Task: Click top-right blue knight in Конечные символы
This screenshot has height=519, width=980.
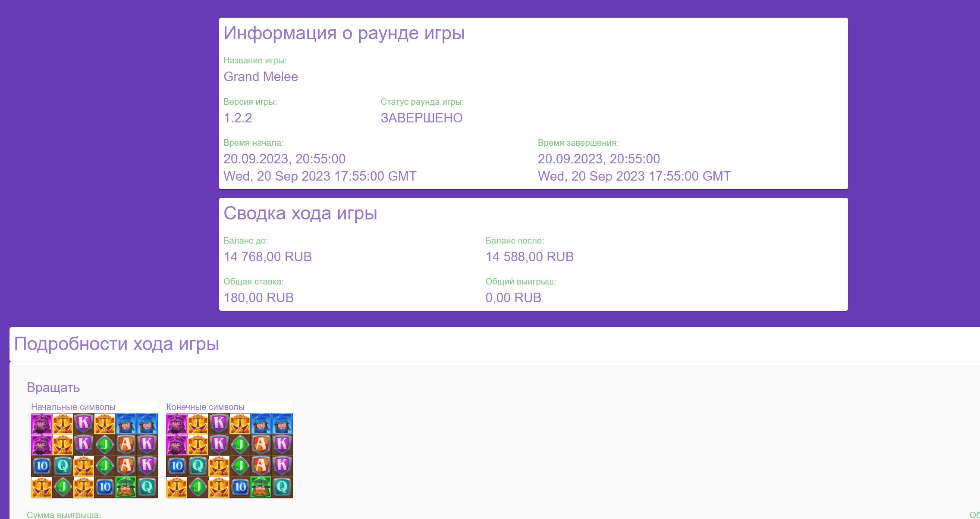Action: (282, 424)
